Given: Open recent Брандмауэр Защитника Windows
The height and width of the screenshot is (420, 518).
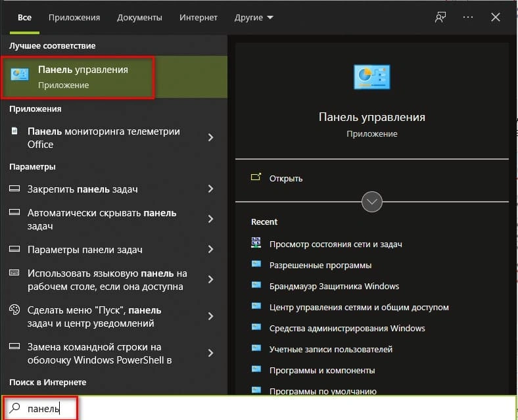Looking at the screenshot, I should coord(335,287).
